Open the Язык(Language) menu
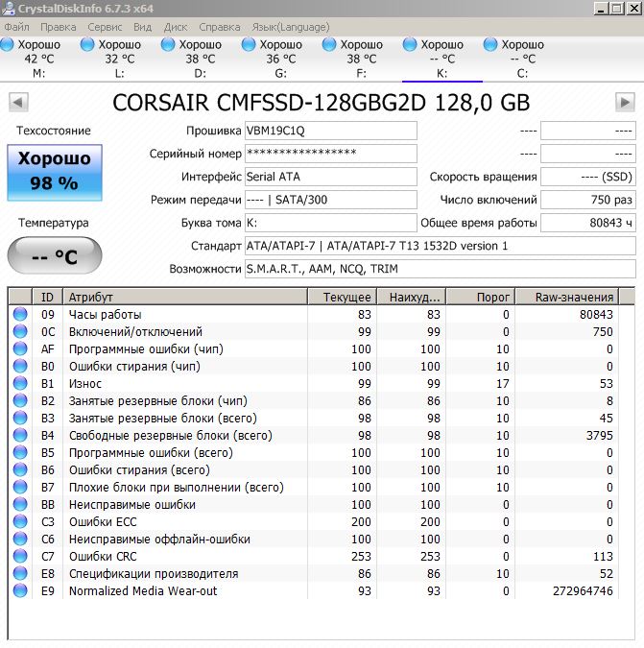The image size is (644, 648). 291,27
